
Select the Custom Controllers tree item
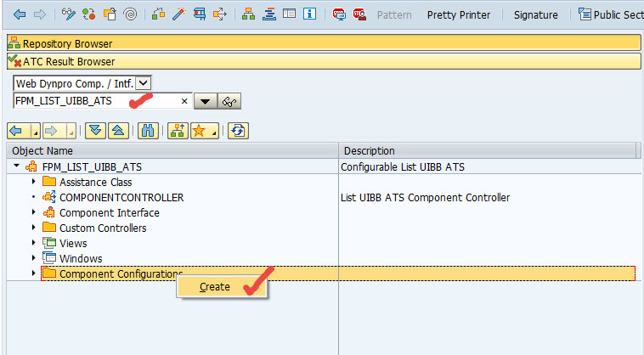pyautogui.click(x=103, y=228)
